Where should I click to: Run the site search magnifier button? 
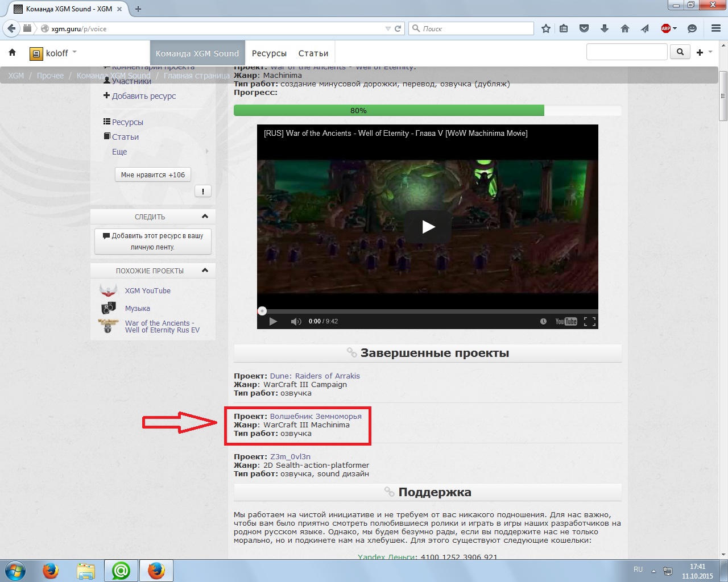tap(680, 52)
